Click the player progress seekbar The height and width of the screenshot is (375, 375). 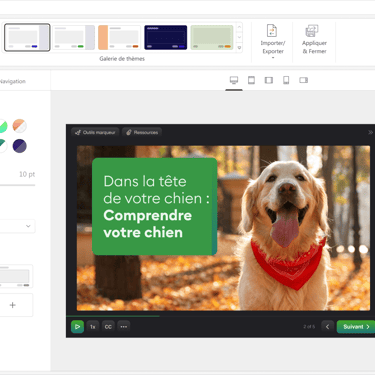(220, 316)
